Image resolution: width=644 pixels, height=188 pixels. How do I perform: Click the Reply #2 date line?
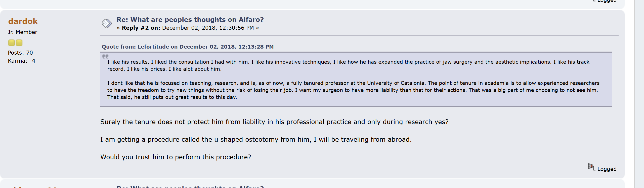coord(188,28)
